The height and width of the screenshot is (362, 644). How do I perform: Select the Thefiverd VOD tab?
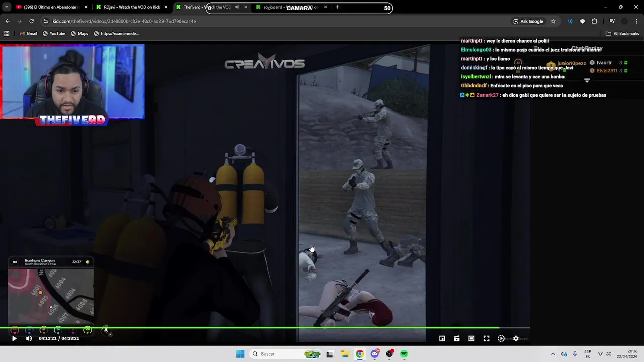pyautogui.click(x=211, y=7)
